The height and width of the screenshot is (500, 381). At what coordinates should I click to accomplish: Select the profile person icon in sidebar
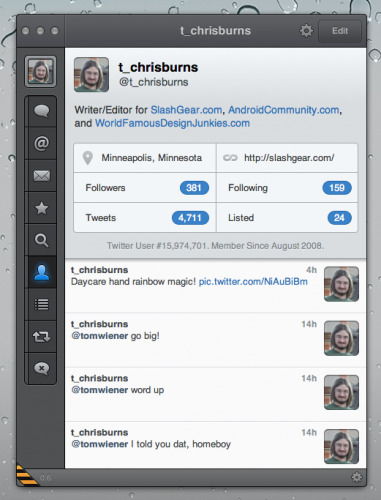tap(41, 272)
